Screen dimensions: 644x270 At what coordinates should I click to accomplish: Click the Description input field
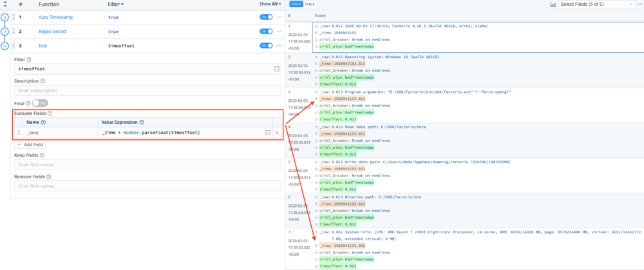(148, 90)
